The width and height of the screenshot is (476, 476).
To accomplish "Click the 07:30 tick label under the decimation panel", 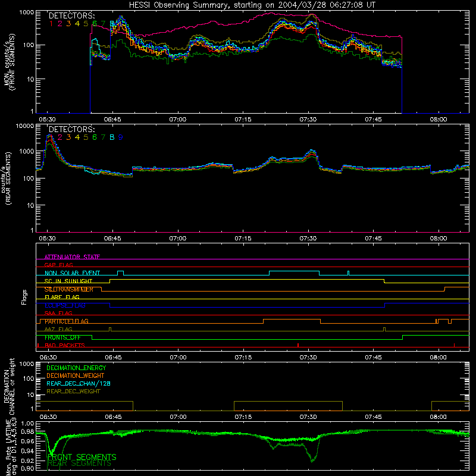I will click(308, 417).
